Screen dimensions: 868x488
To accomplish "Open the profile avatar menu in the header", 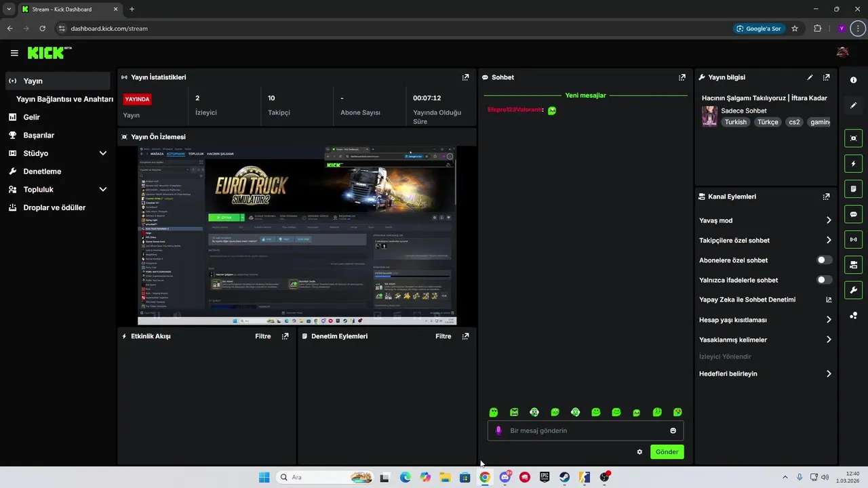I will (843, 52).
